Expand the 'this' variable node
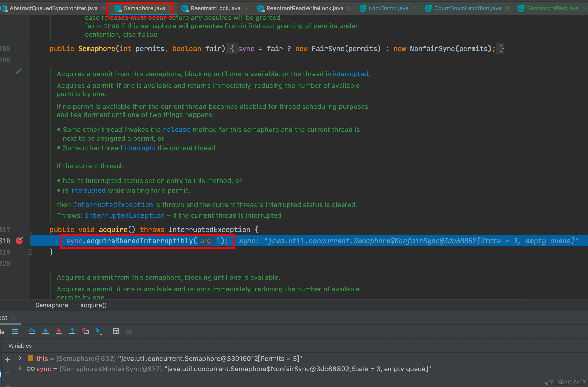The width and height of the screenshot is (588, 387). click(20, 358)
